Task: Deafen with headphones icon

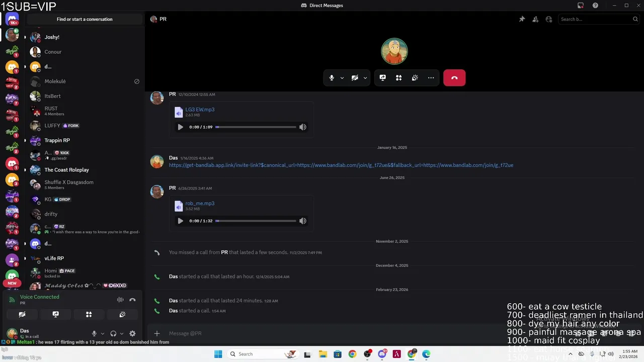Action: [x=113, y=333]
